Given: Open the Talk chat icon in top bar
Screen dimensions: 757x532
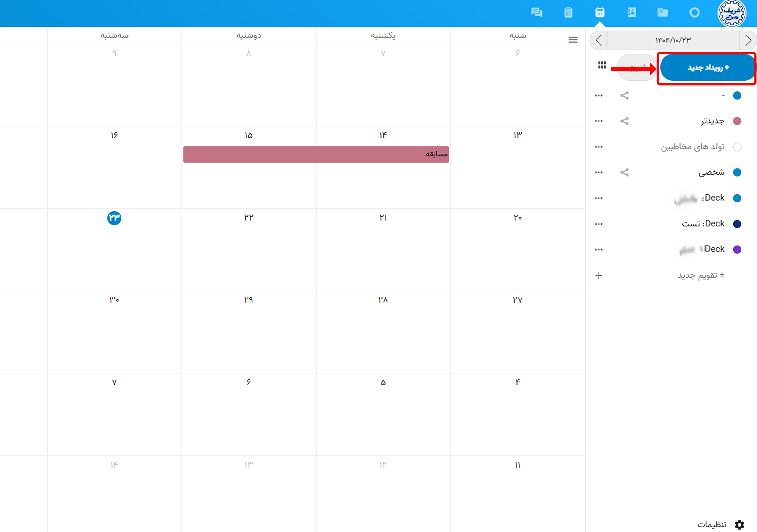Looking at the screenshot, I should pyautogui.click(x=536, y=13).
